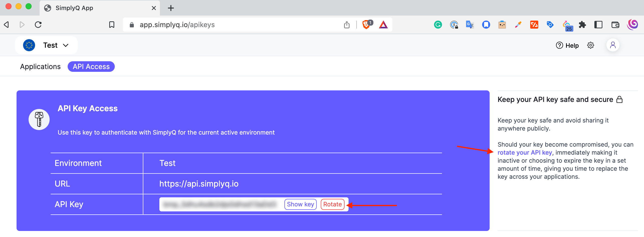Go back with the browser back arrow
The image size is (644, 237).
tap(7, 25)
